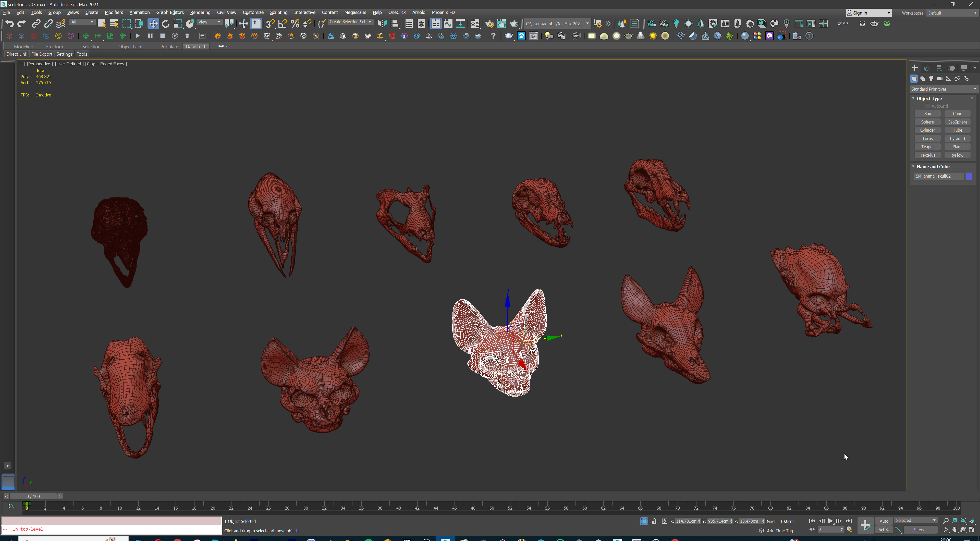Click the yellow sun light icon
Screen dimensions: 980x541
point(653,36)
